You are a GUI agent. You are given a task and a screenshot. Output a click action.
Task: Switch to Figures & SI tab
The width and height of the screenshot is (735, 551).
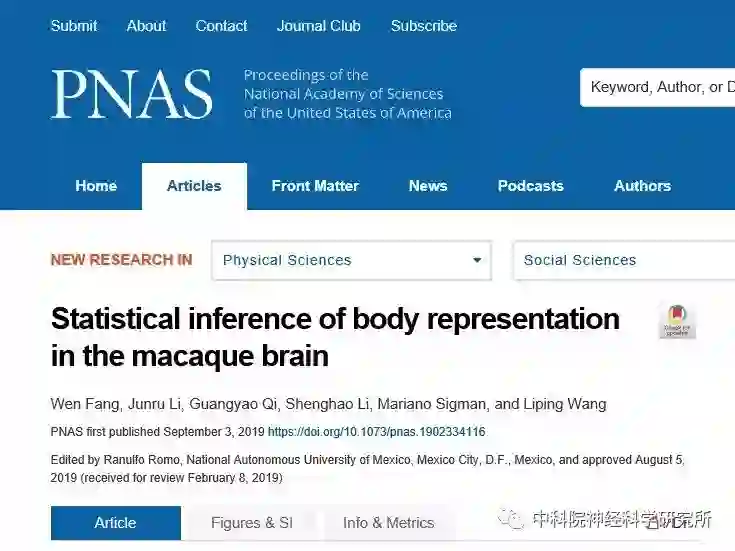252,523
